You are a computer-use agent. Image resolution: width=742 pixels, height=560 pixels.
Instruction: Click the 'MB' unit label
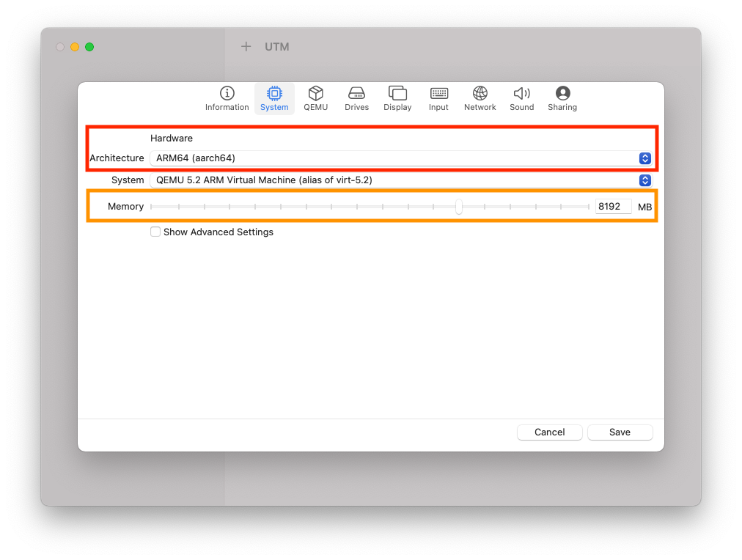coord(645,207)
